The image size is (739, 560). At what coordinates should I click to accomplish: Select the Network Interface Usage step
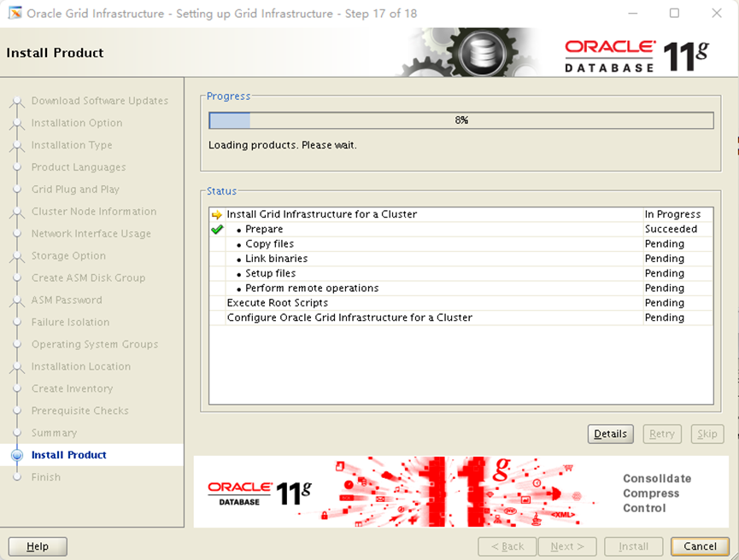click(91, 234)
